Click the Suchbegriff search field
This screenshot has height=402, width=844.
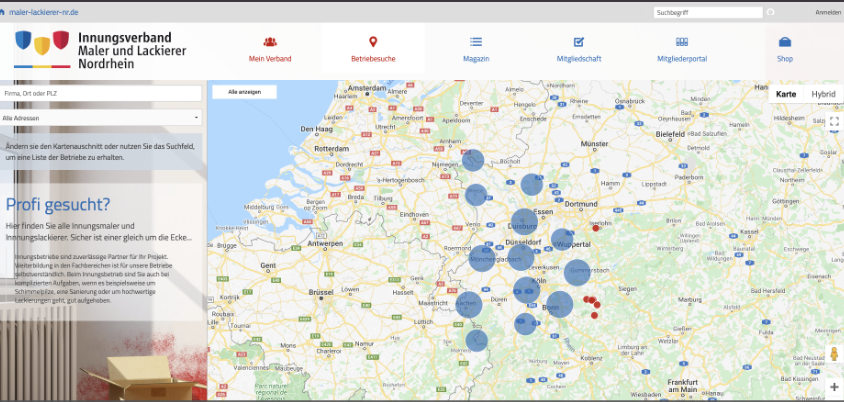[708, 12]
